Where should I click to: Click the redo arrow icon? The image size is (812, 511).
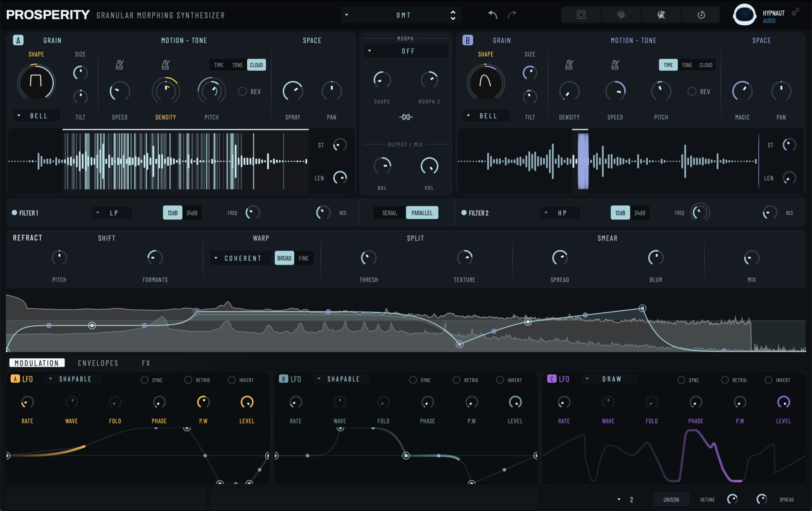tap(512, 15)
